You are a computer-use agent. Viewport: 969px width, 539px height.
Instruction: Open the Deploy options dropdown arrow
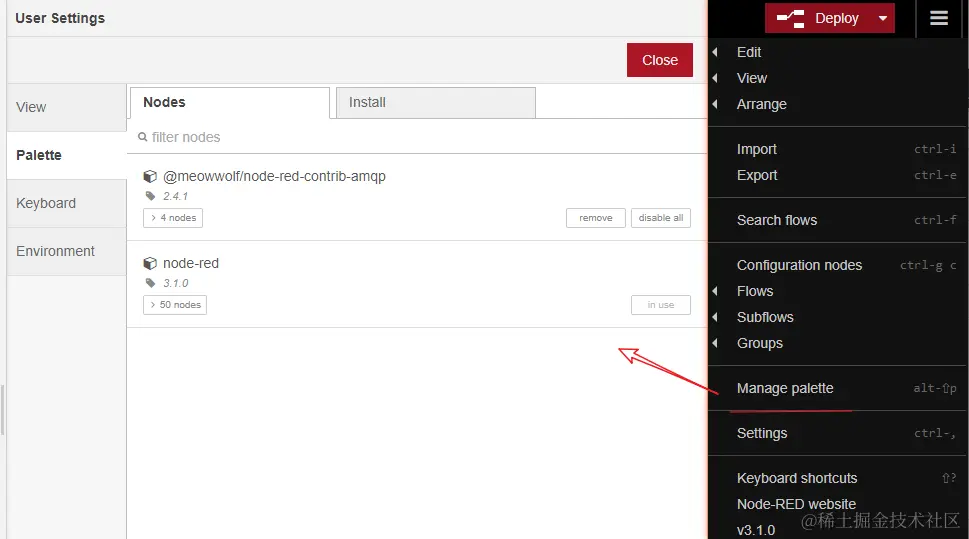click(x=883, y=18)
